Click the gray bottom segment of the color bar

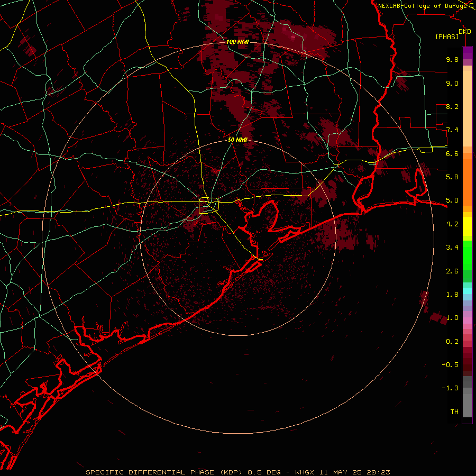[467, 404]
